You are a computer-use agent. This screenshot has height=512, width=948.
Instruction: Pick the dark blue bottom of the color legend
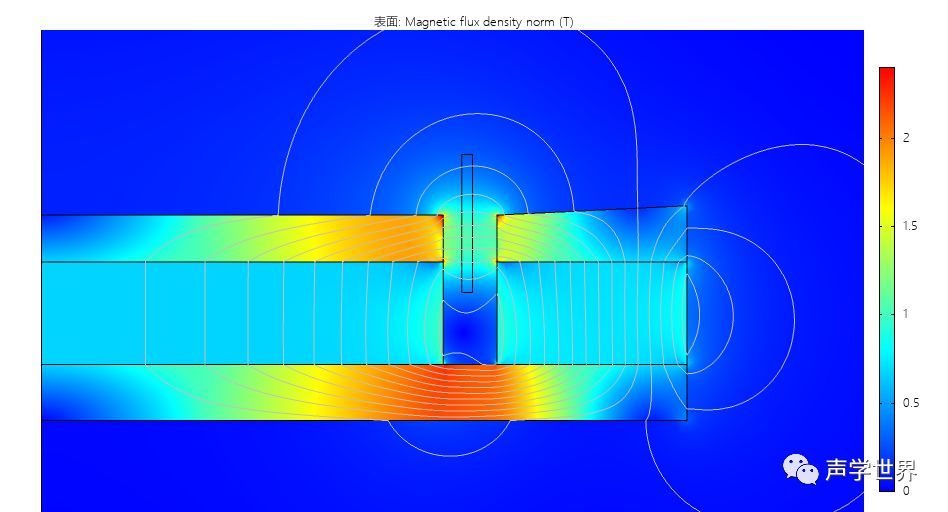(x=886, y=480)
